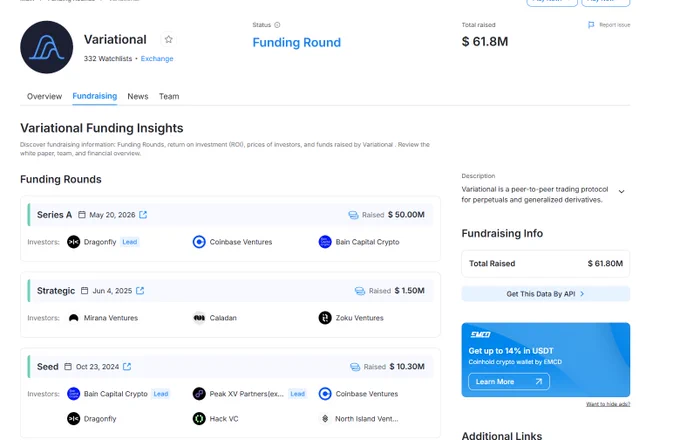This screenshot has height=440, width=680.
Task: Open Series A external source link icon
Action: tap(143, 215)
